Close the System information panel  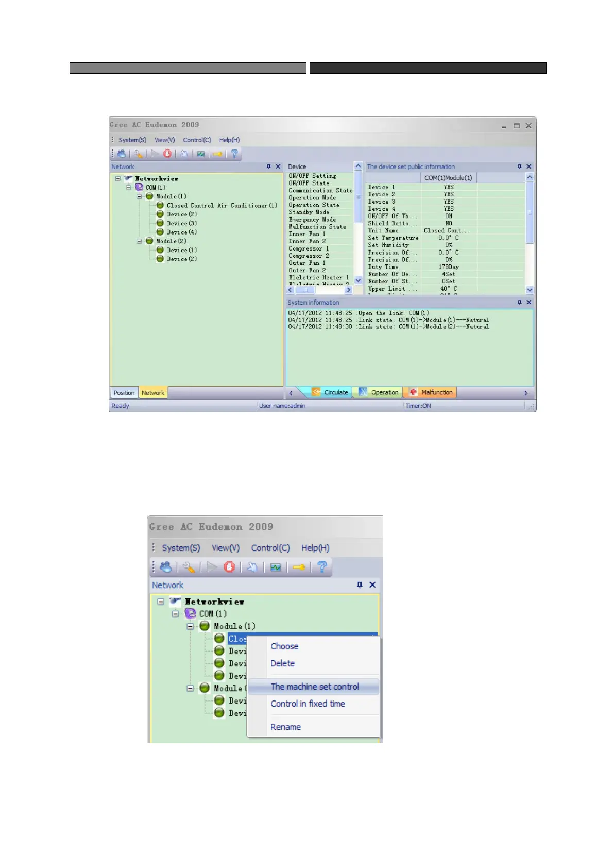coord(529,302)
